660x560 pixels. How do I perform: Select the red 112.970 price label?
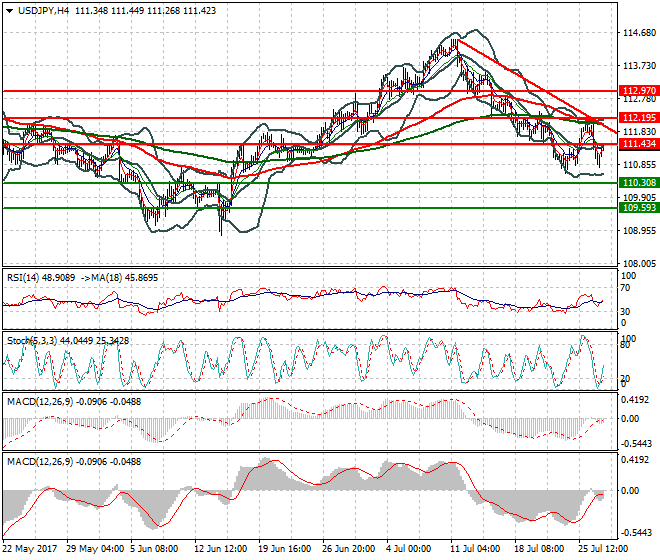[x=639, y=91]
